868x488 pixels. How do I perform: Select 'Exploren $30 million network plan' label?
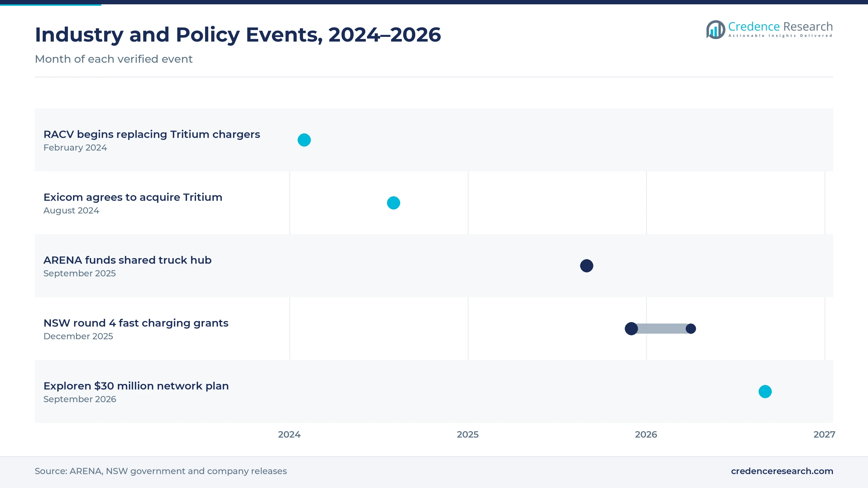click(136, 386)
